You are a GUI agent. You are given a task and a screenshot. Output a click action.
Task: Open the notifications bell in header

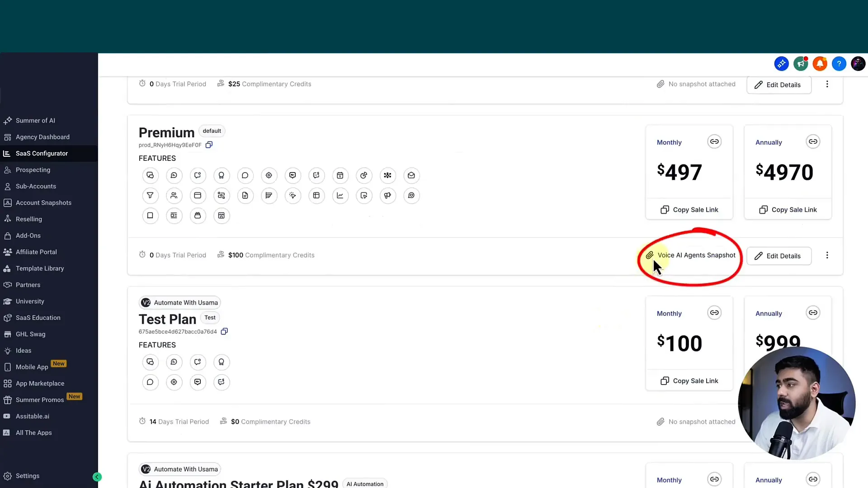(x=820, y=64)
